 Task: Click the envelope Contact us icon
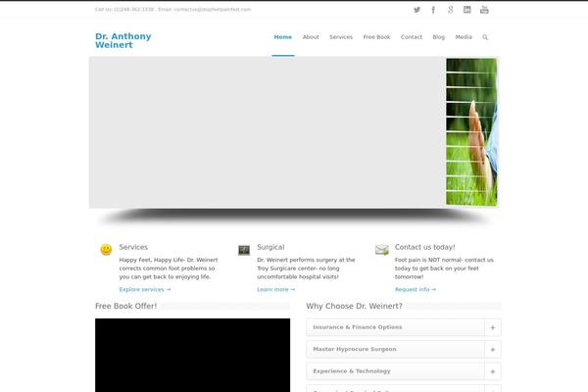tap(382, 250)
